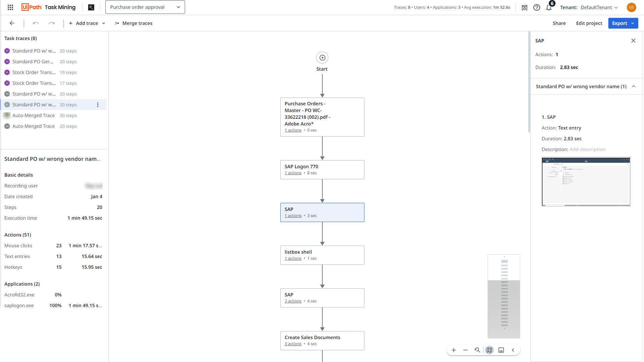Viewport: 644px width, 362px height.
Task: Open the GE user avatar menu
Action: [x=632, y=7]
